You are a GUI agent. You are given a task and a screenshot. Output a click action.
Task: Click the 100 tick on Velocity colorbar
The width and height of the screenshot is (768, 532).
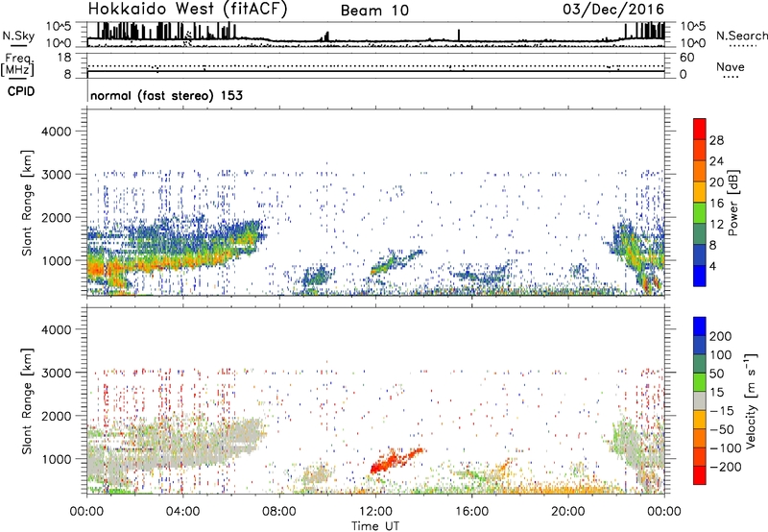(721, 355)
